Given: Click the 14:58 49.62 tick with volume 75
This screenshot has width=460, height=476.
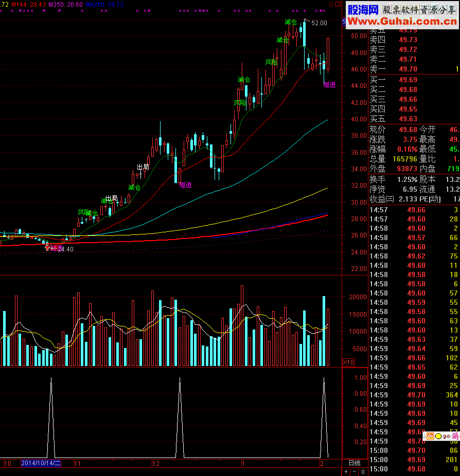Looking at the screenshot, I should pos(414,256).
